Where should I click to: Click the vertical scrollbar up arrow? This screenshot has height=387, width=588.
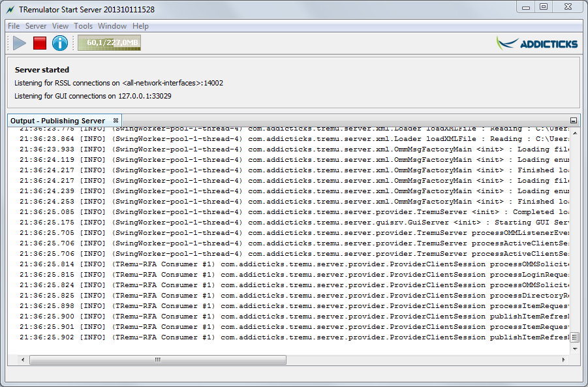coord(575,133)
